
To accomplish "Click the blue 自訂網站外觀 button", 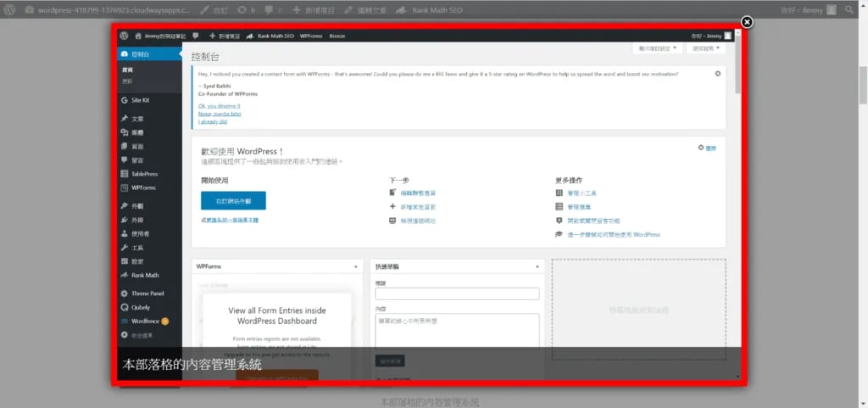I will click(x=233, y=200).
